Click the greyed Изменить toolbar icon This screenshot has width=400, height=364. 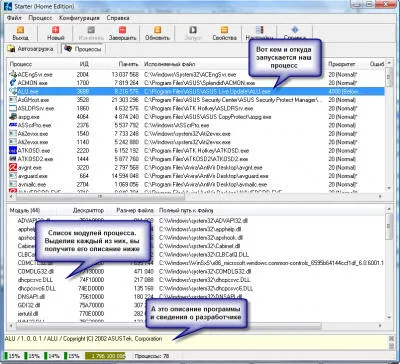tap(91, 30)
